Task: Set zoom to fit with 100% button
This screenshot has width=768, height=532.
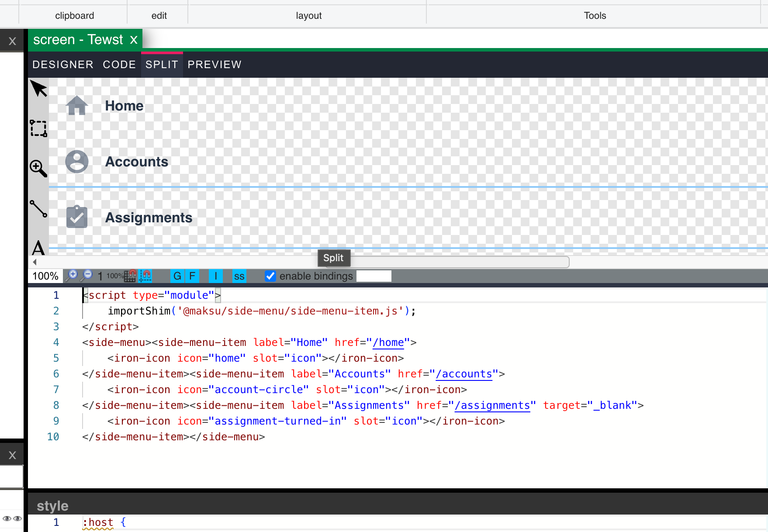Action: click(x=114, y=276)
